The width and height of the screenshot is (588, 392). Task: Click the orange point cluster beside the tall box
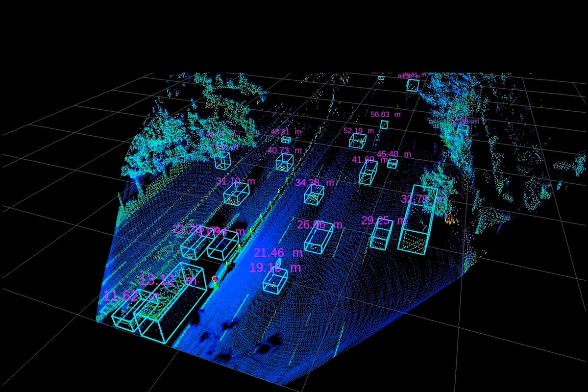449,219
